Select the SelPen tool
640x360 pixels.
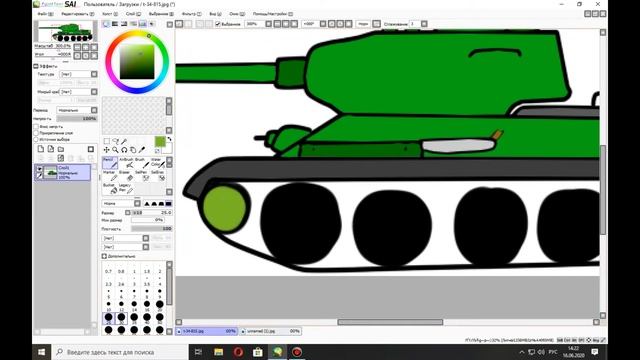click(142, 176)
